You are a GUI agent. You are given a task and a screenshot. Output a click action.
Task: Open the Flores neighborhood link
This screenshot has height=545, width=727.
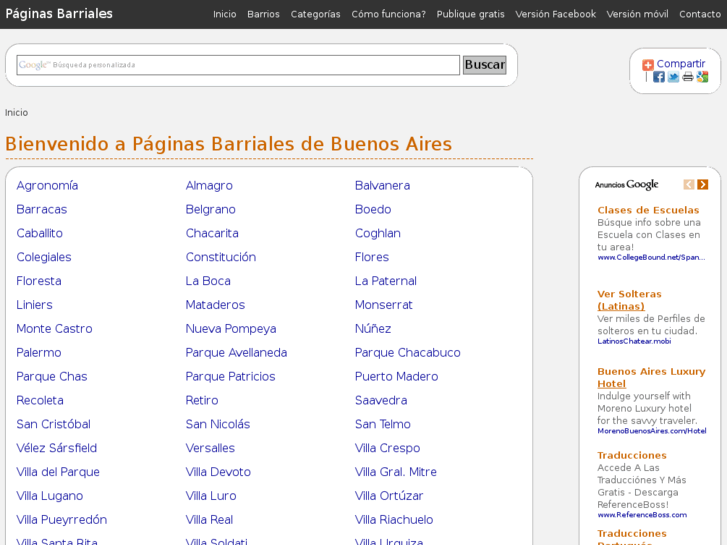(372, 257)
